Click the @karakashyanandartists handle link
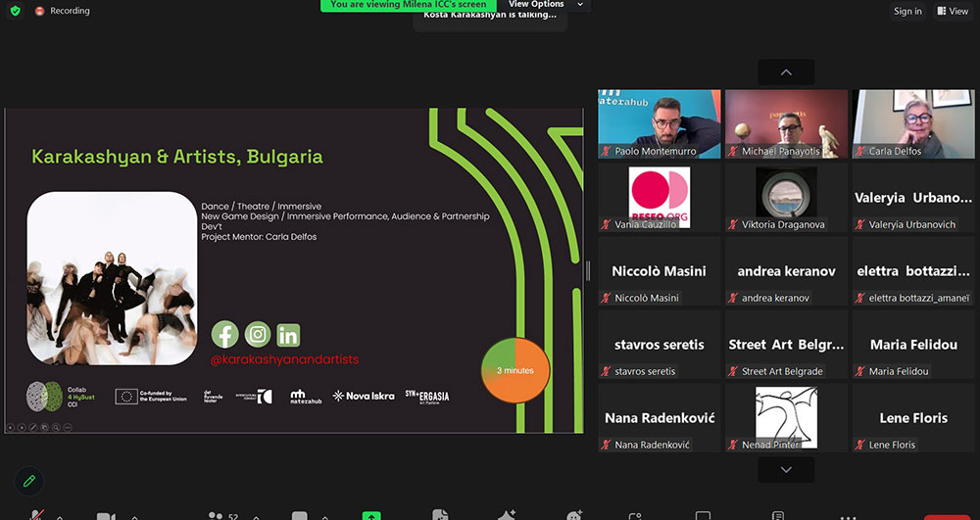 tap(284, 359)
